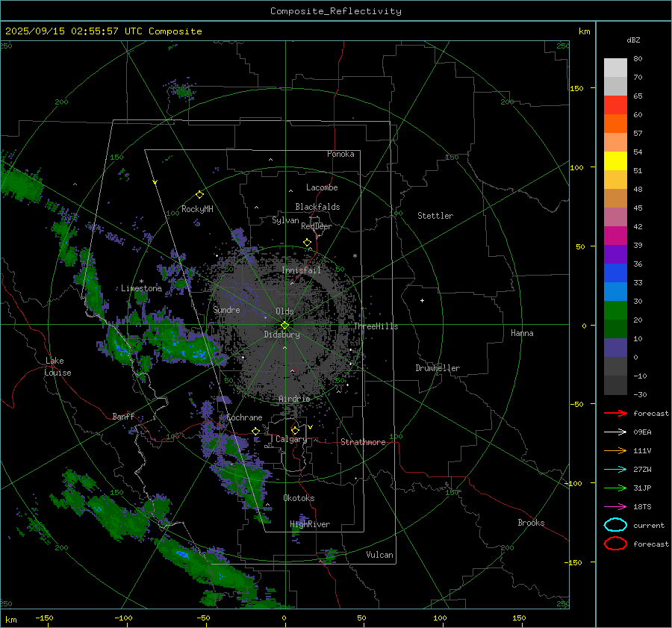Click the Hanna city label
Screen dimensions: 672x628
pyautogui.click(x=522, y=333)
